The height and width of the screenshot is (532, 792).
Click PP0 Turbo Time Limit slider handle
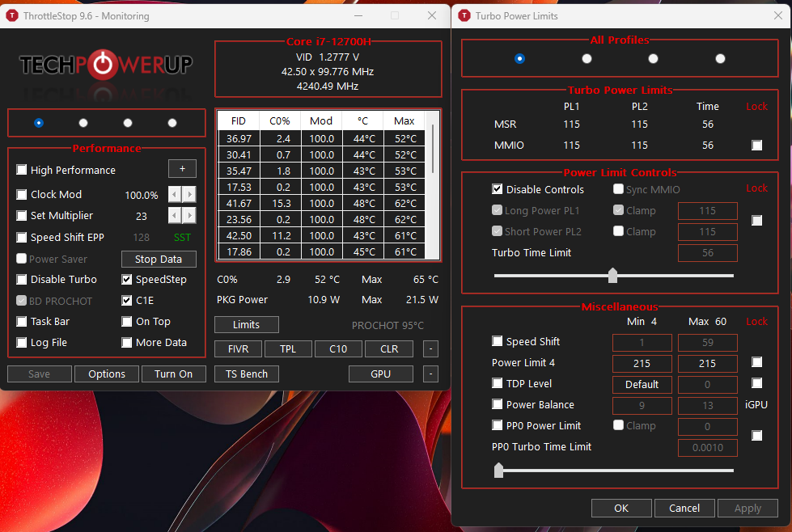point(499,470)
